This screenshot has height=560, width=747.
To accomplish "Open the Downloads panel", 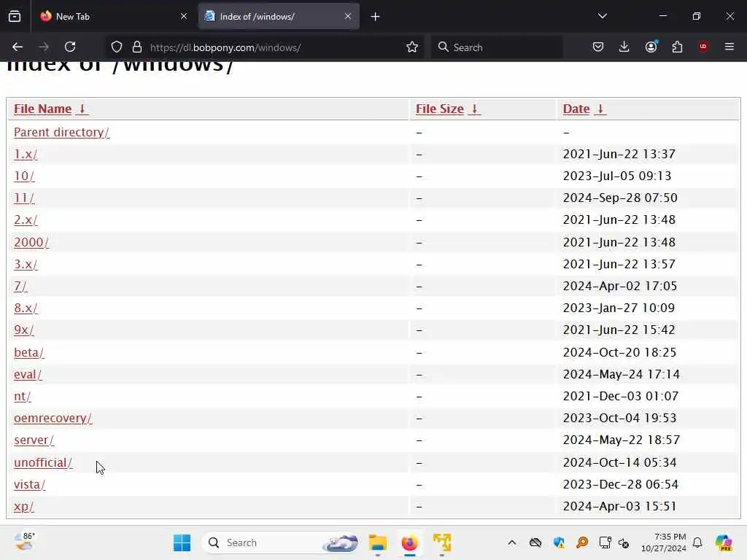I will click(x=624, y=47).
